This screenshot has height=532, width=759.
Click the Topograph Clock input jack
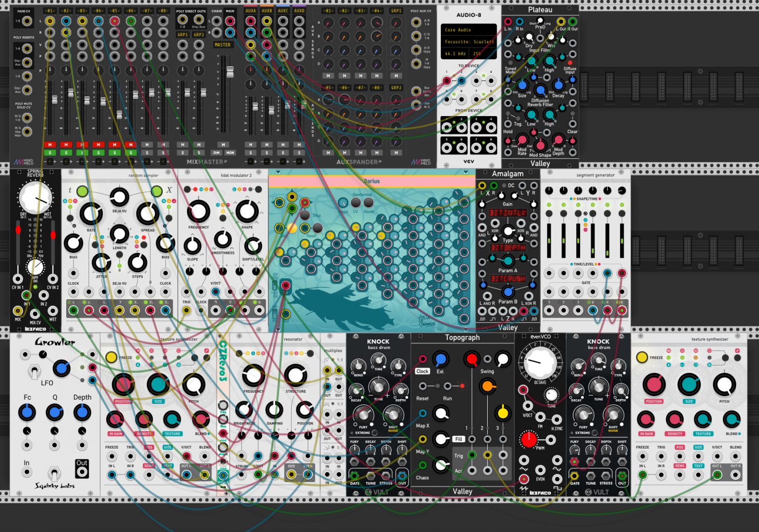423,359
